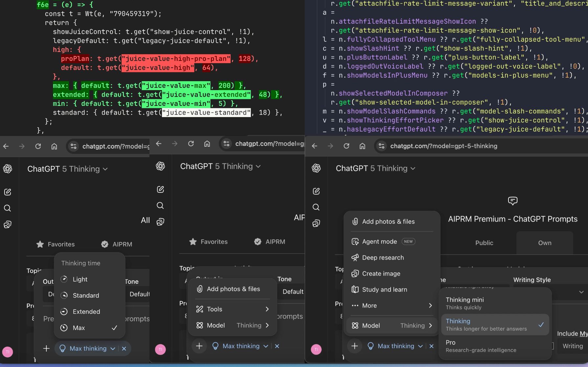The height and width of the screenshot is (367, 588).
Task: Click back arrow in middle browser window
Action: point(159,144)
